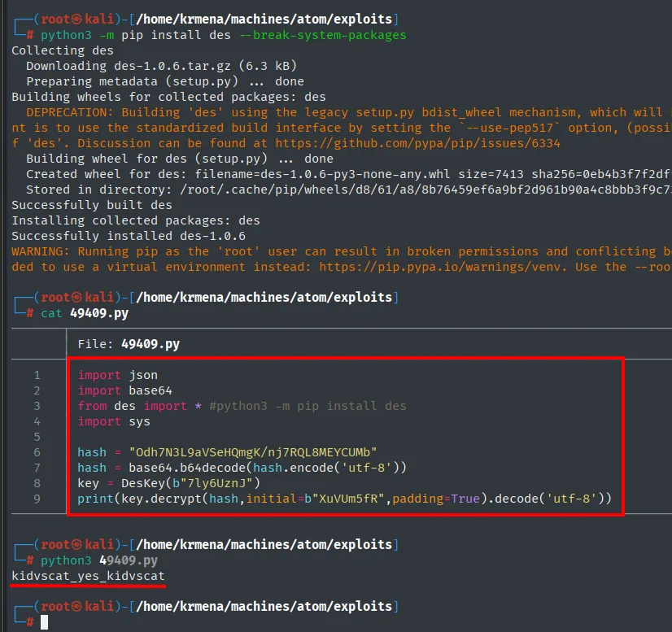Click the 'cat 49409.py' command
672x632 pixels.
(85, 313)
